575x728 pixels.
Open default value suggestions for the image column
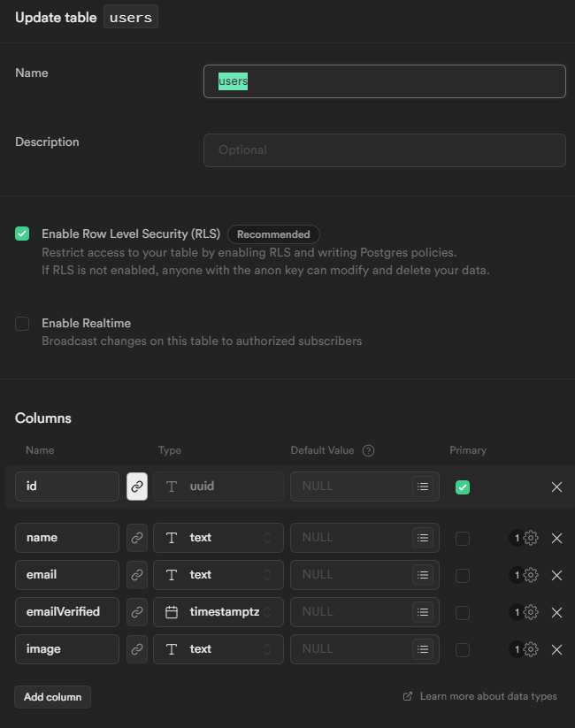click(423, 649)
